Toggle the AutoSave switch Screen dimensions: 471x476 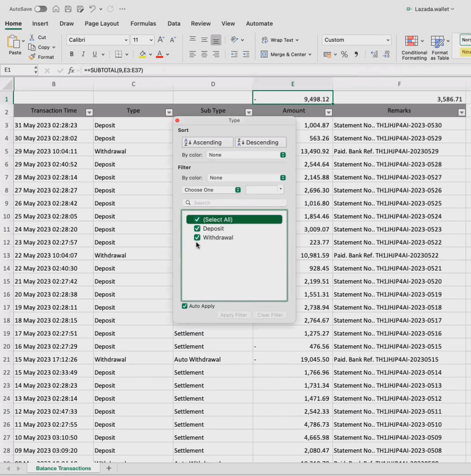click(x=40, y=9)
